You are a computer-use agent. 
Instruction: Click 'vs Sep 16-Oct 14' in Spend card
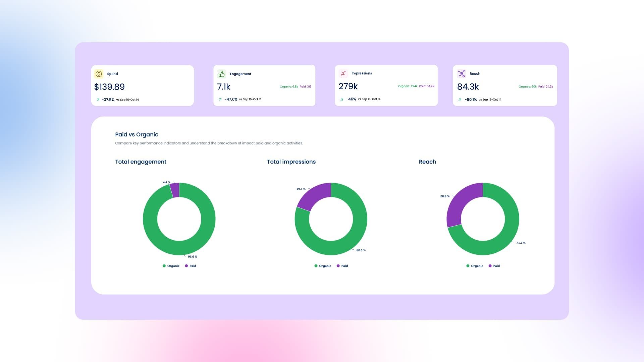[x=127, y=100]
